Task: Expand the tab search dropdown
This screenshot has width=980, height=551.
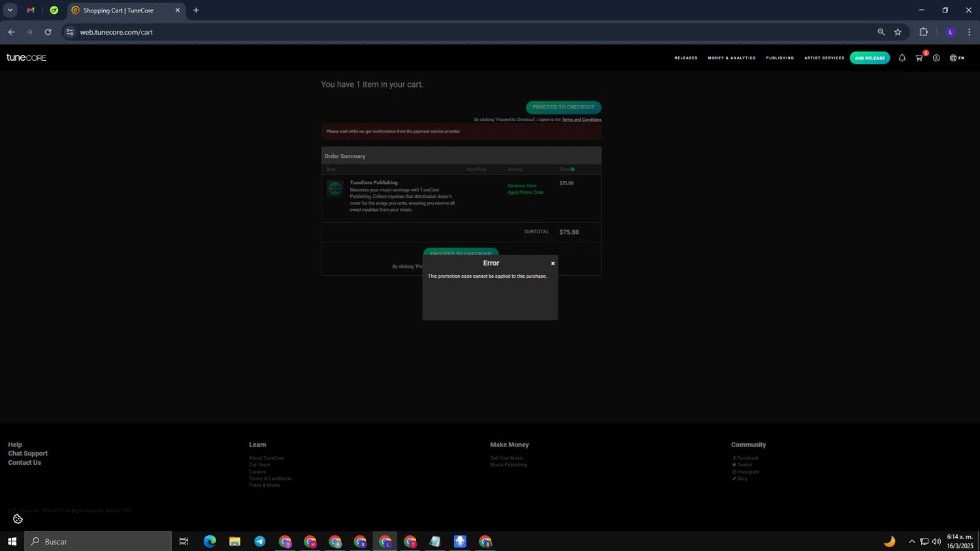Action: tap(10, 10)
